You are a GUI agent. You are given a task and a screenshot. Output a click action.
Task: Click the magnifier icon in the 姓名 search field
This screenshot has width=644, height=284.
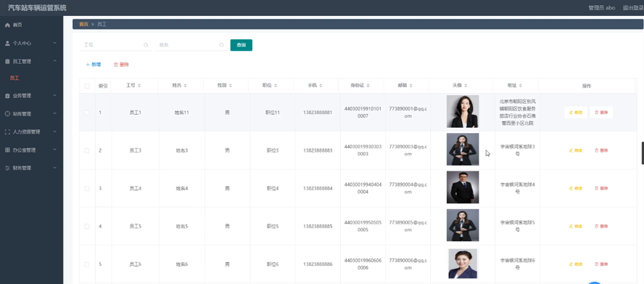(x=221, y=45)
